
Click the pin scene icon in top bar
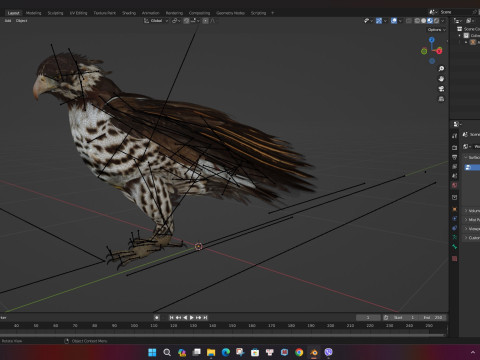click(x=475, y=12)
